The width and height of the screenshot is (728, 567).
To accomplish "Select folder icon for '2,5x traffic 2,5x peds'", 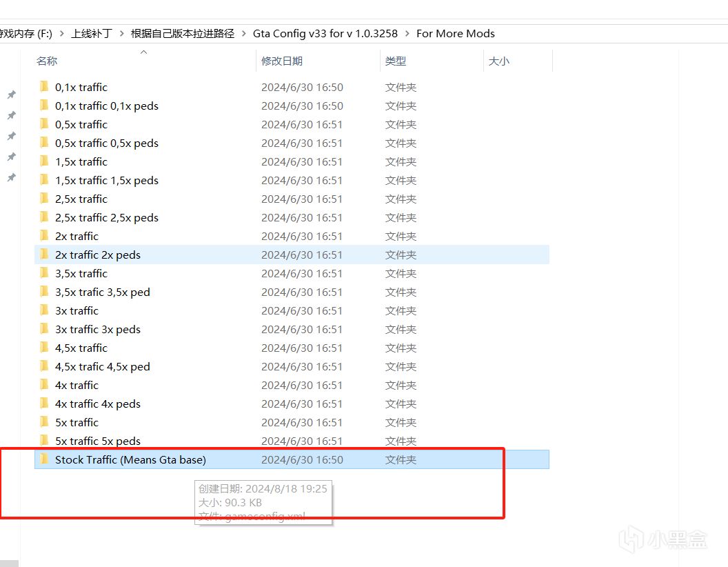I will click(x=44, y=217).
